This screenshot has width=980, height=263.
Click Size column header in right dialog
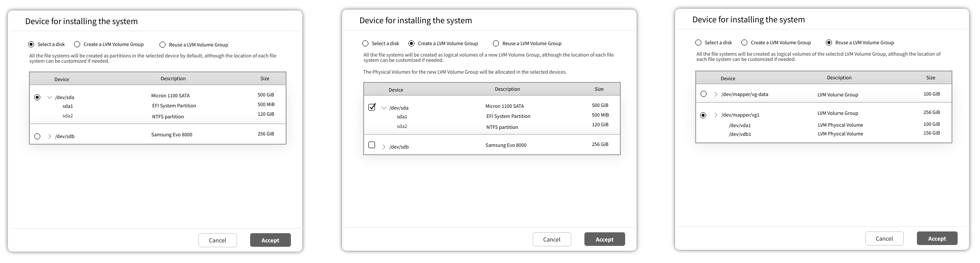[931, 78]
